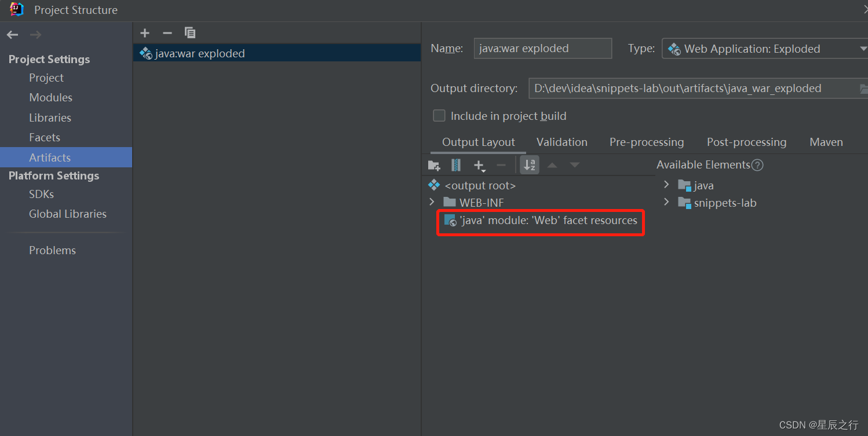
Task: Open the Post-processing tab
Action: point(746,142)
